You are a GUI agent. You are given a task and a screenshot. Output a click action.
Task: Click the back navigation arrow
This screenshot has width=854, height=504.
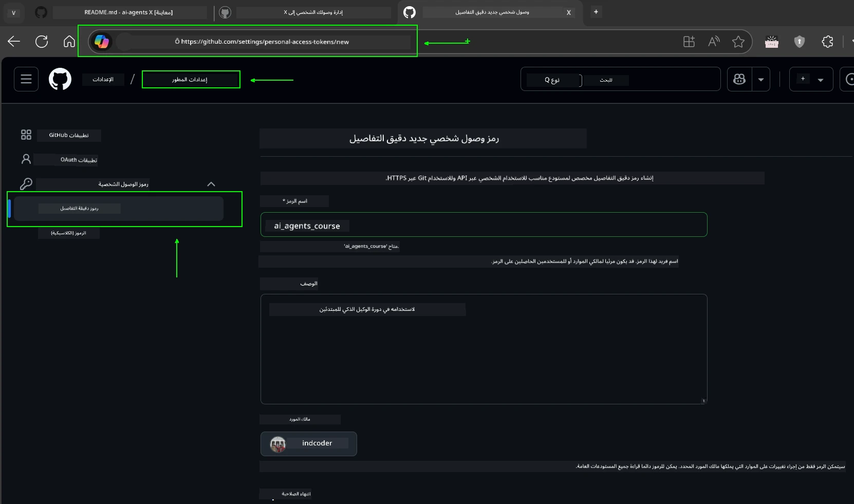tap(13, 42)
